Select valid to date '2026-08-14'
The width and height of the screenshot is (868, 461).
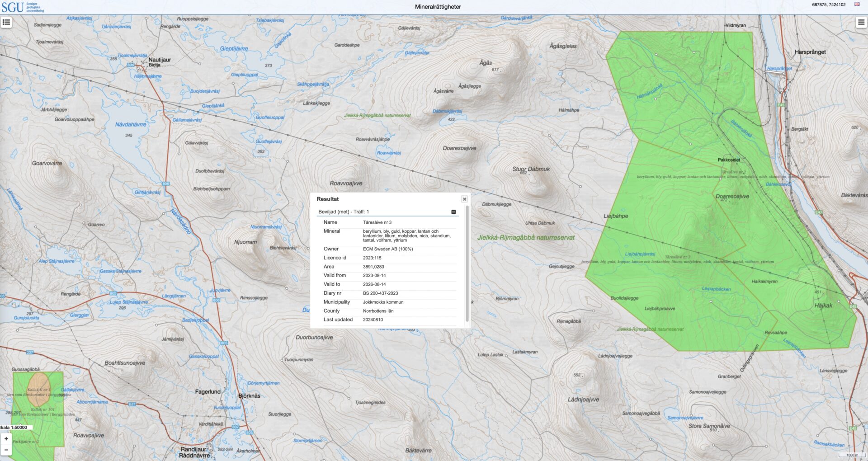tap(374, 284)
